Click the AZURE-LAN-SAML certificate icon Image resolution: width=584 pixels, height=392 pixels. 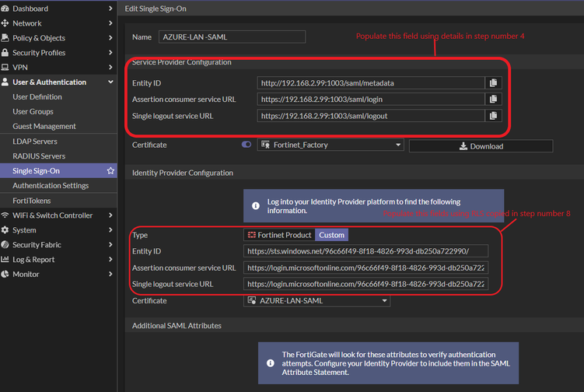pyautogui.click(x=252, y=300)
